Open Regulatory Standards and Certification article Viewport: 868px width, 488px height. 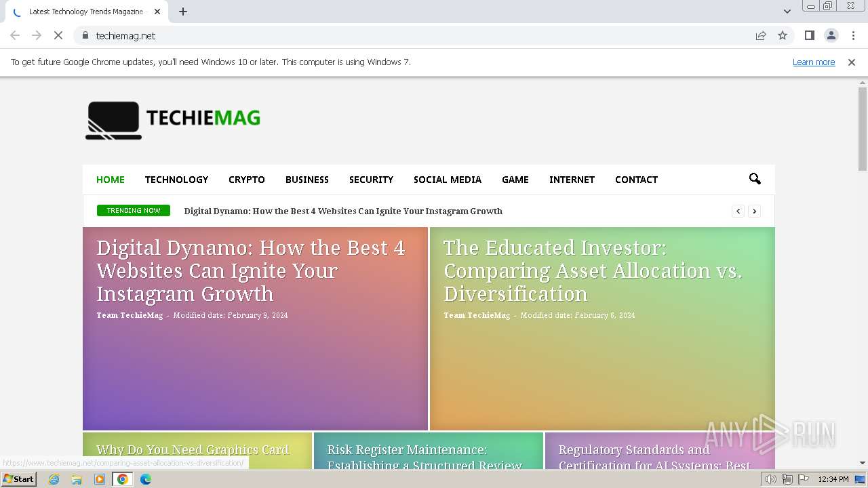[654, 457]
